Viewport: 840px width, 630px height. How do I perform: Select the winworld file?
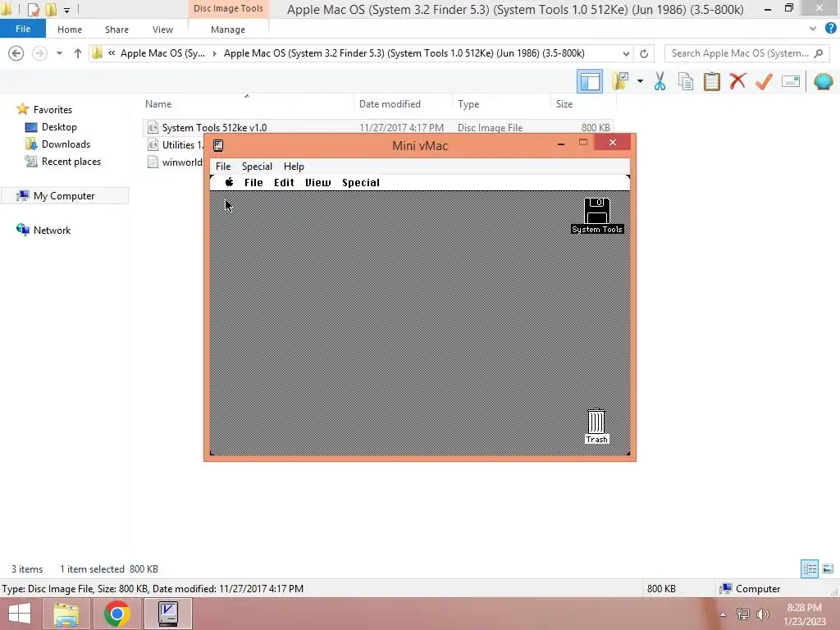176,162
